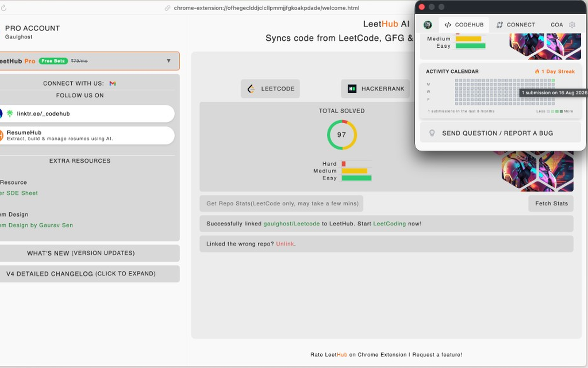This screenshot has height=368, width=588.
Task: Expand the LeetHub Pro dropdown arrow
Action: click(x=169, y=61)
